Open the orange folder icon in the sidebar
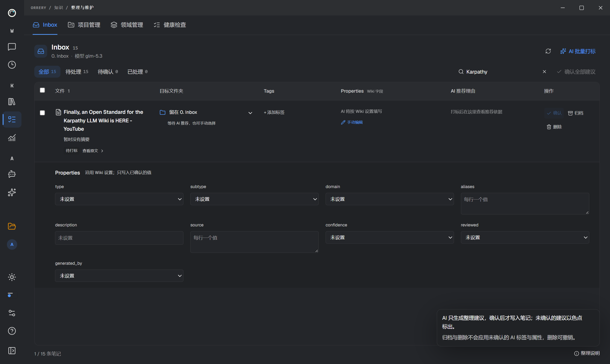610x364 pixels. pyautogui.click(x=12, y=226)
